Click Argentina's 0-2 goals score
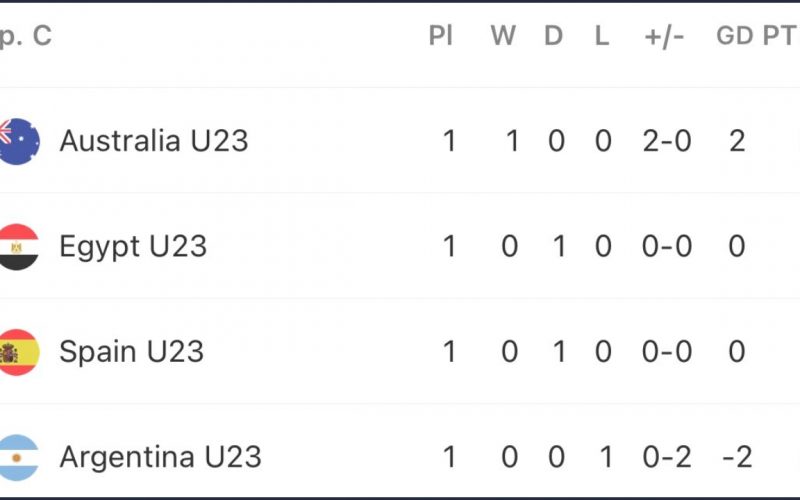The width and height of the screenshot is (800, 500). click(667, 457)
